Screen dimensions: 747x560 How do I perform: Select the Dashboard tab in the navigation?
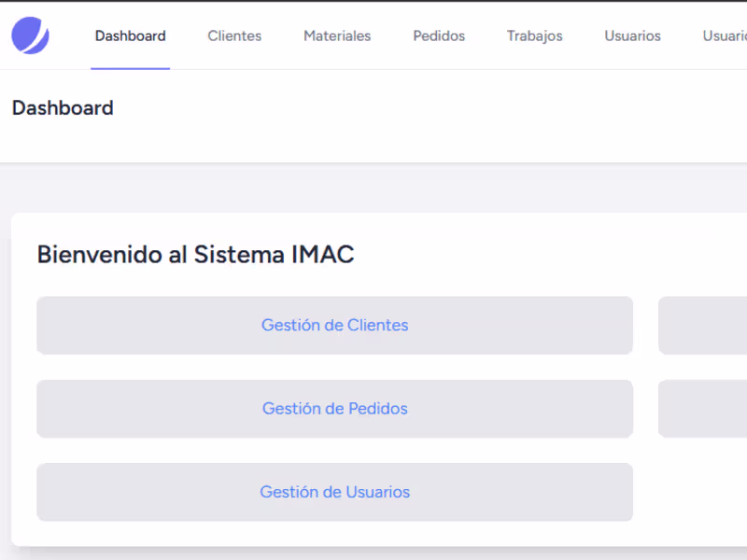[x=130, y=36]
